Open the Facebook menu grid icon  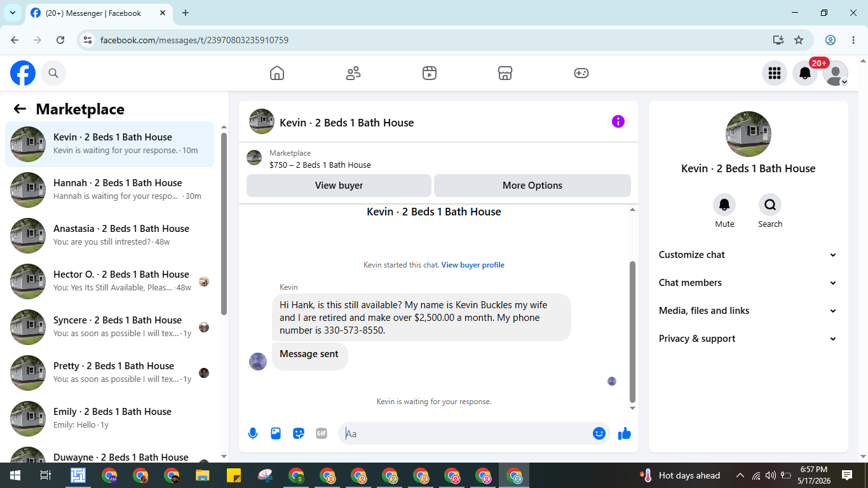click(x=775, y=73)
